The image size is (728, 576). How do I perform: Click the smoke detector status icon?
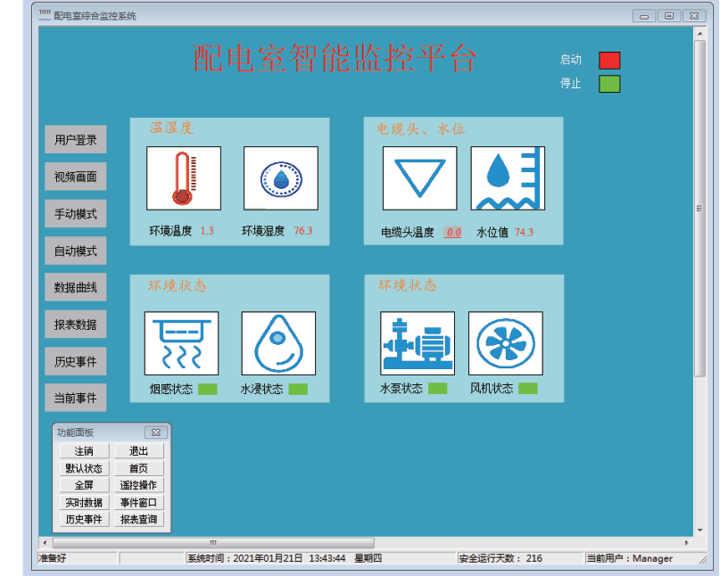point(181,343)
